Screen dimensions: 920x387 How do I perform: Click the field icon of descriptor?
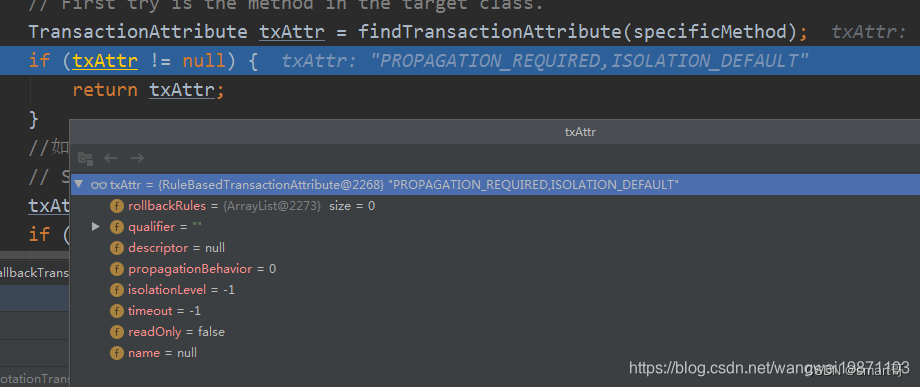coord(117,248)
